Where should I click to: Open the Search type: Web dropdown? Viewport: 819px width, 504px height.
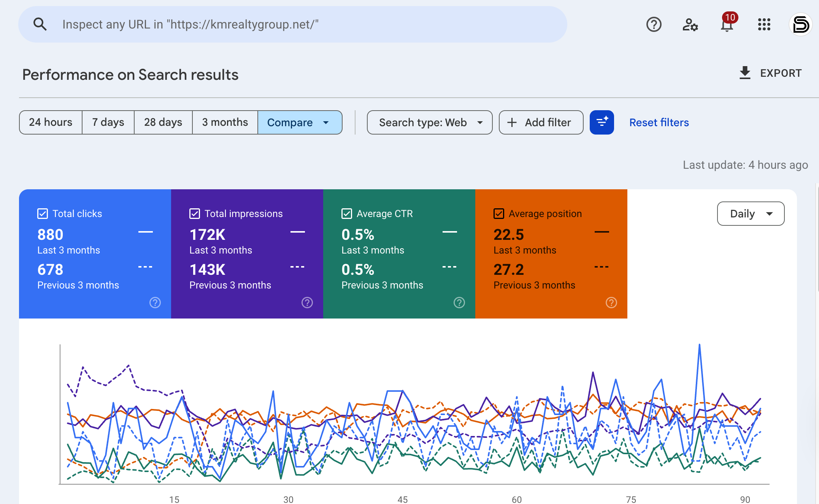pyautogui.click(x=430, y=122)
